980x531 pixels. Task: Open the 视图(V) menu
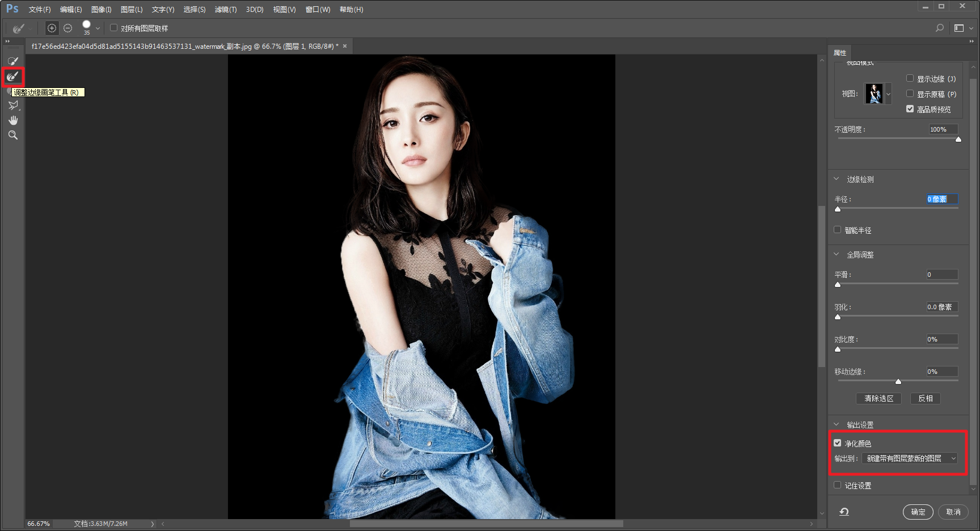(x=284, y=10)
